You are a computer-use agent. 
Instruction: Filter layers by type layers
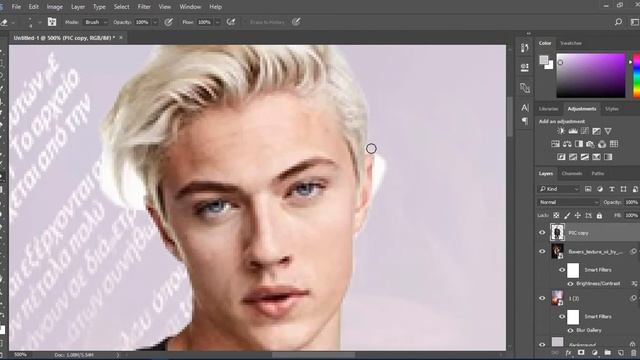point(612,189)
